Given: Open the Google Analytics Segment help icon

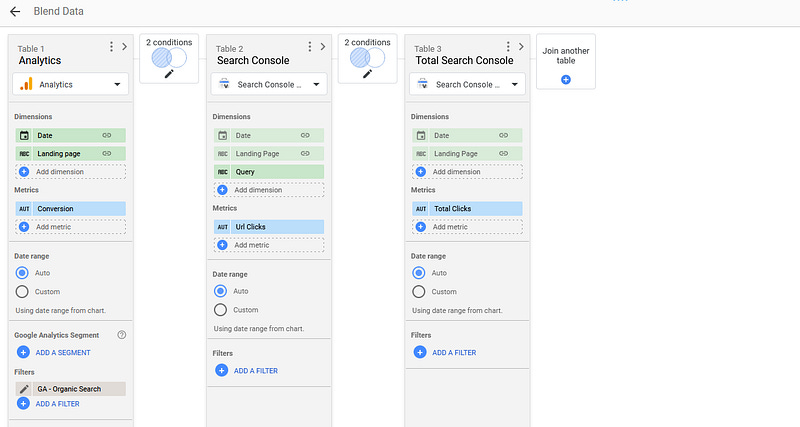Looking at the screenshot, I should click(x=121, y=335).
